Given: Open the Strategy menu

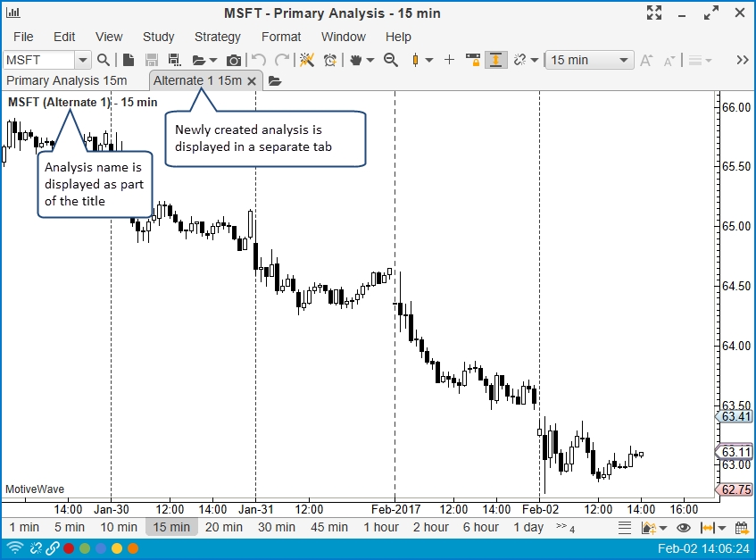Looking at the screenshot, I should point(218,37).
